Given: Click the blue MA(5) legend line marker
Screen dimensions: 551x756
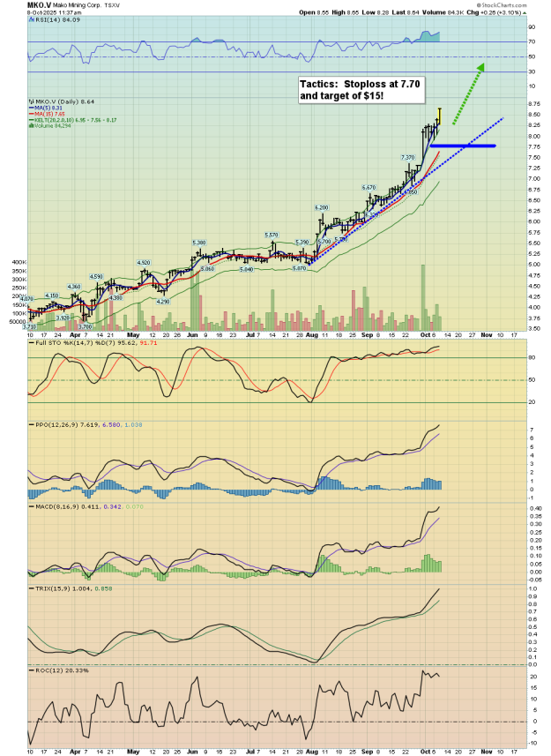Looking at the screenshot, I should tap(31, 108).
